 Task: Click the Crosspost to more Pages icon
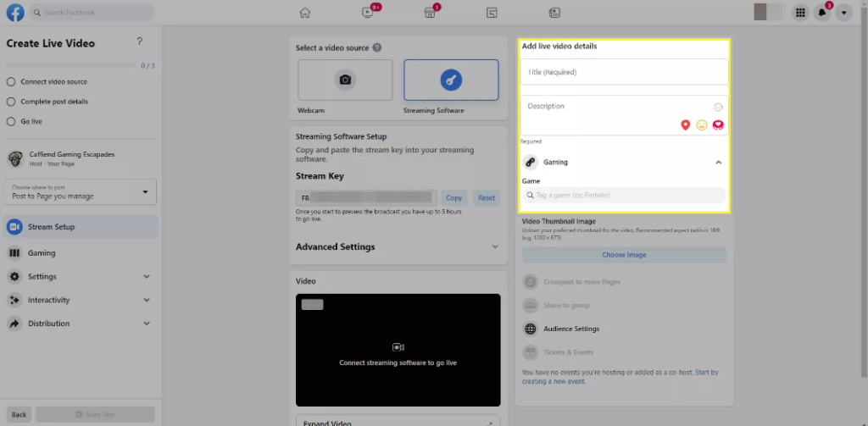[531, 282]
